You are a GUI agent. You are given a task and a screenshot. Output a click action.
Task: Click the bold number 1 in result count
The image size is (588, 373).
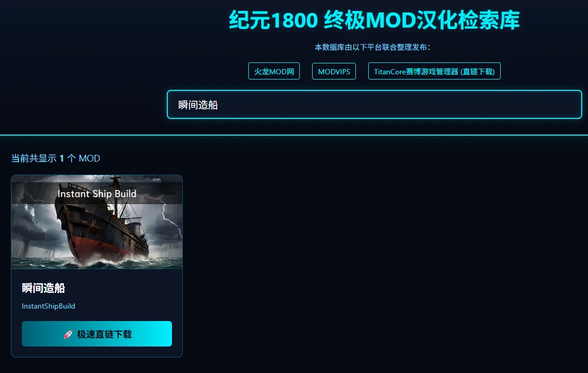click(62, 158)
